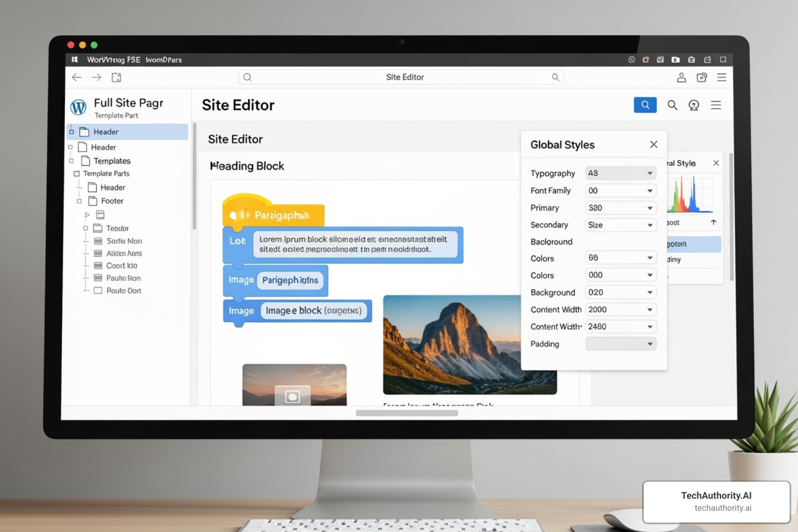Toggle the square box beside Template Parts
This screenshot has height=532, width=798.
point(77,174)
